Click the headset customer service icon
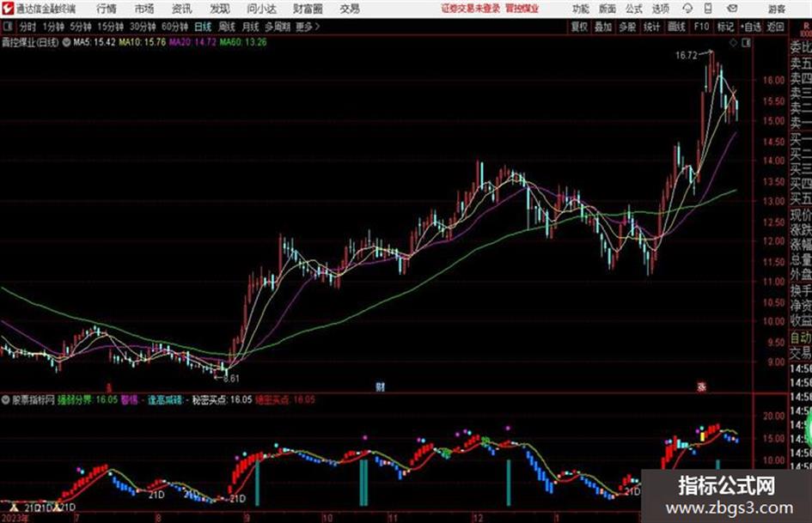 (687, 9)
